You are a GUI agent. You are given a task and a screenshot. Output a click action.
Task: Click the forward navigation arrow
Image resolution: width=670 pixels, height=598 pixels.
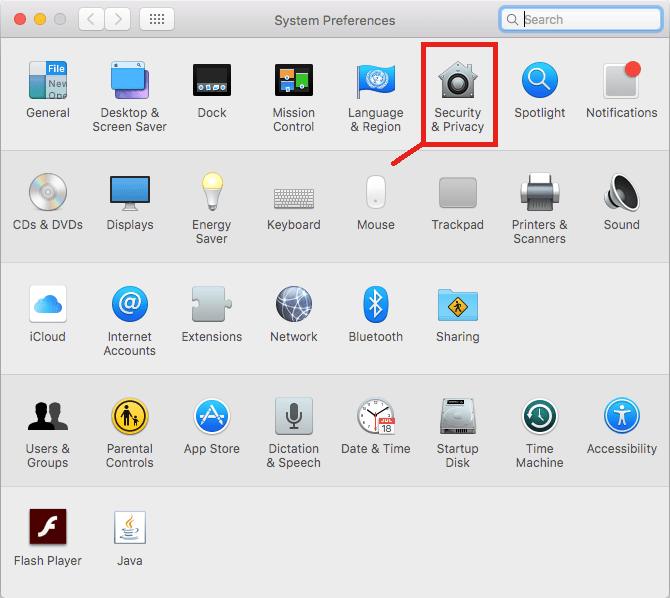point(118,19)
